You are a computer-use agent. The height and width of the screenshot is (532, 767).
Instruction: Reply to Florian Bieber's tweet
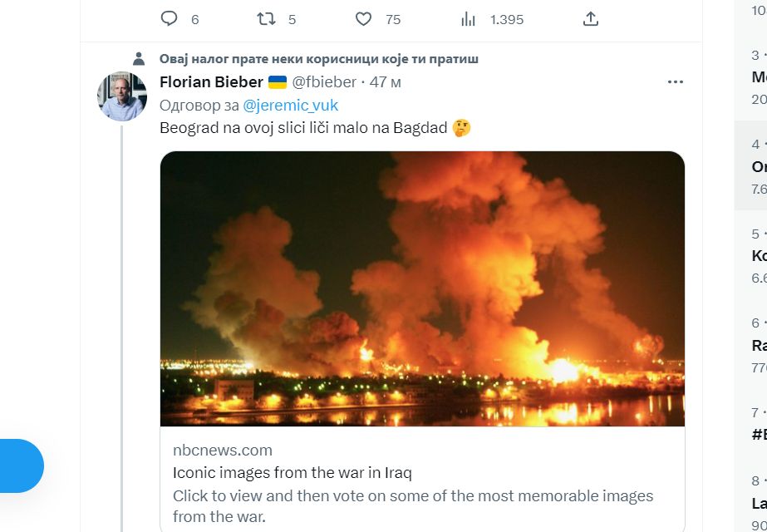pyautogui.click(x=169, y=18)
